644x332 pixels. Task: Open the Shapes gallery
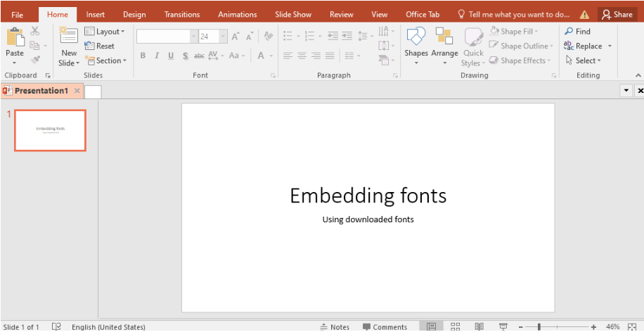[x=416, y=46]
